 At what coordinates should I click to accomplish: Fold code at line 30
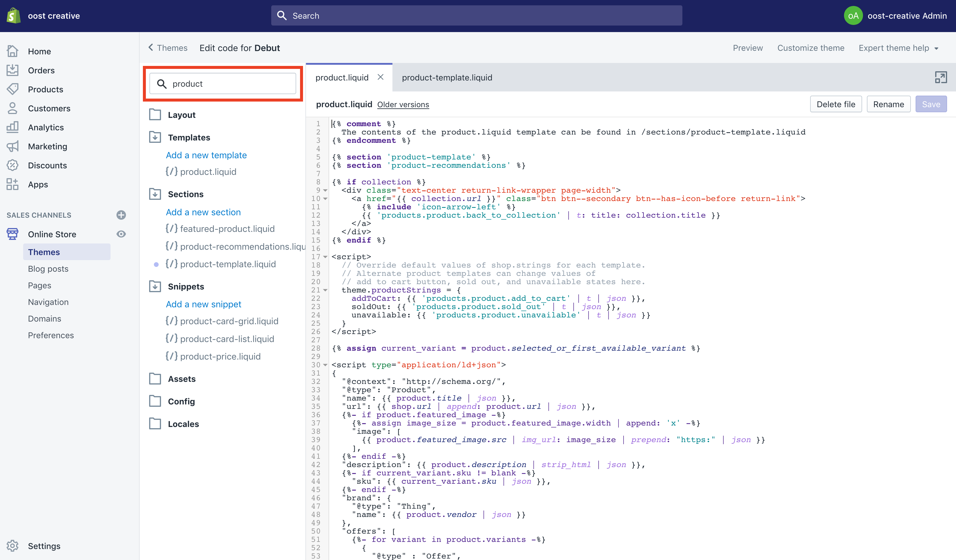click(x=326, y=365)
